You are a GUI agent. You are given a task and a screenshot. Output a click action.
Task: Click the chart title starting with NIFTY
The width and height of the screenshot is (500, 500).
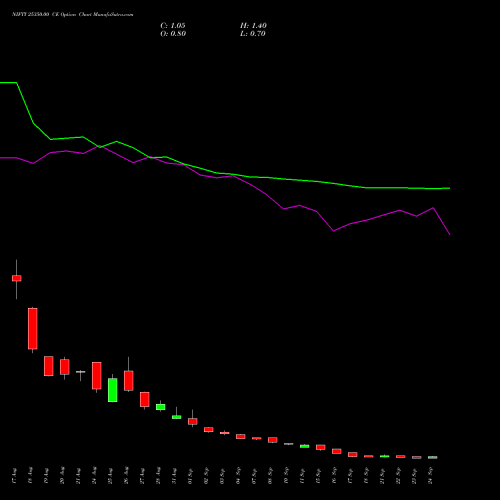pos(73,15)
